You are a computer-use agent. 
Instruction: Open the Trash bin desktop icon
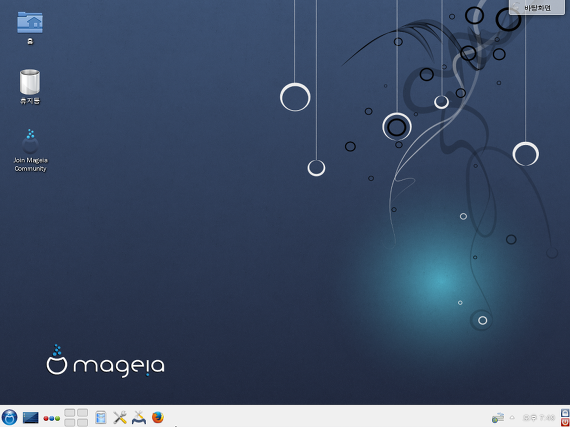[x=30, y=86]
